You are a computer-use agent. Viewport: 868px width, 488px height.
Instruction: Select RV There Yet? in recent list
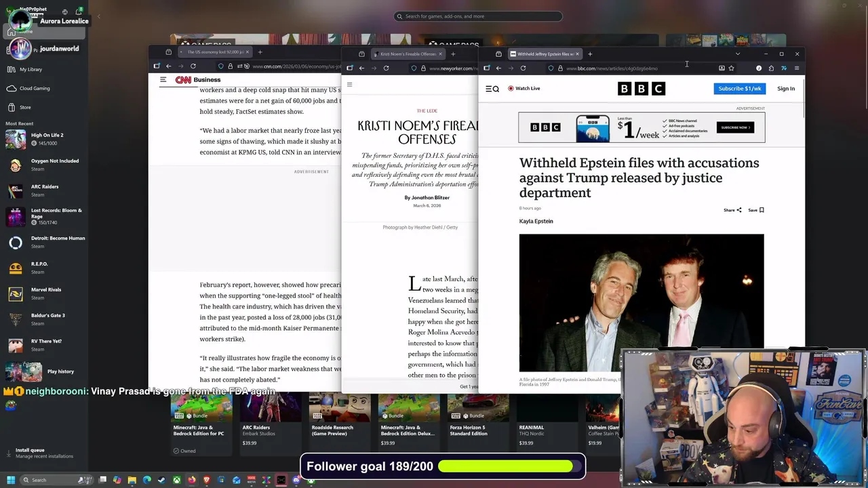coord(45,345)
